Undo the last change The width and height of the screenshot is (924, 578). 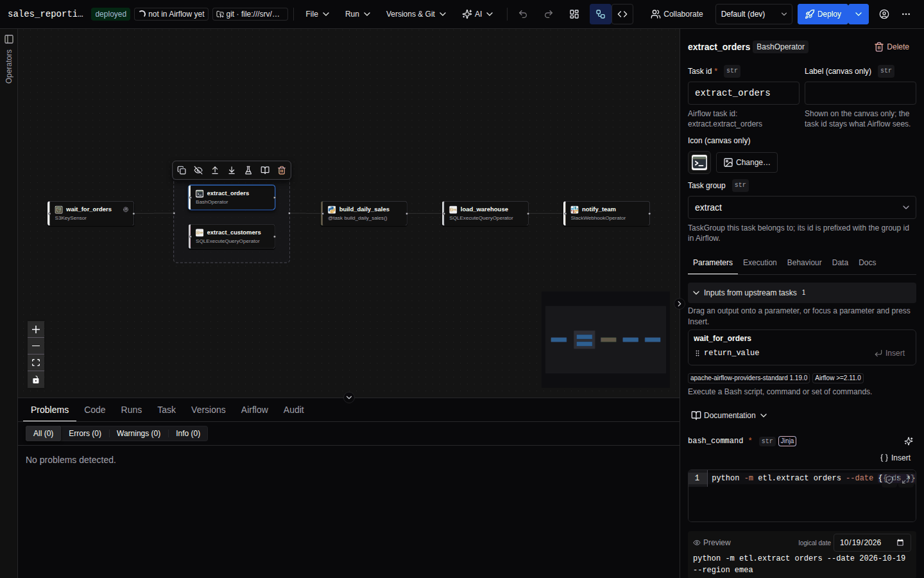point(523,14)
